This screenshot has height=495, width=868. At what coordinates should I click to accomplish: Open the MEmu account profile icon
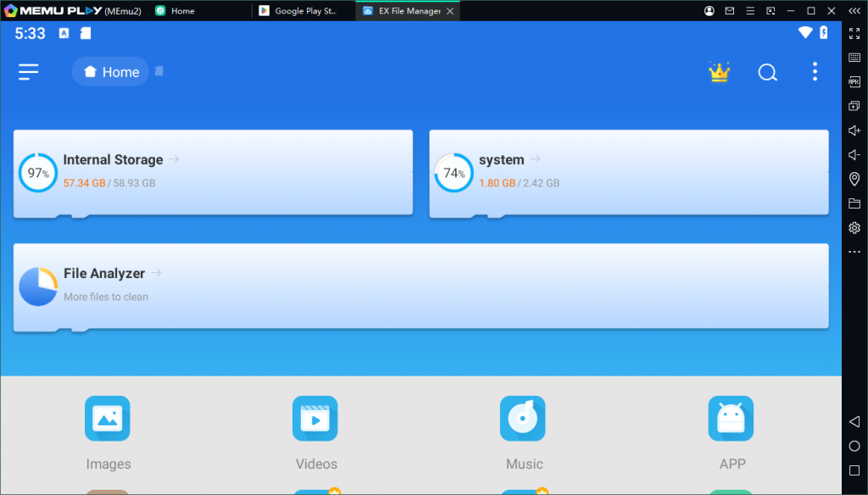709,10
